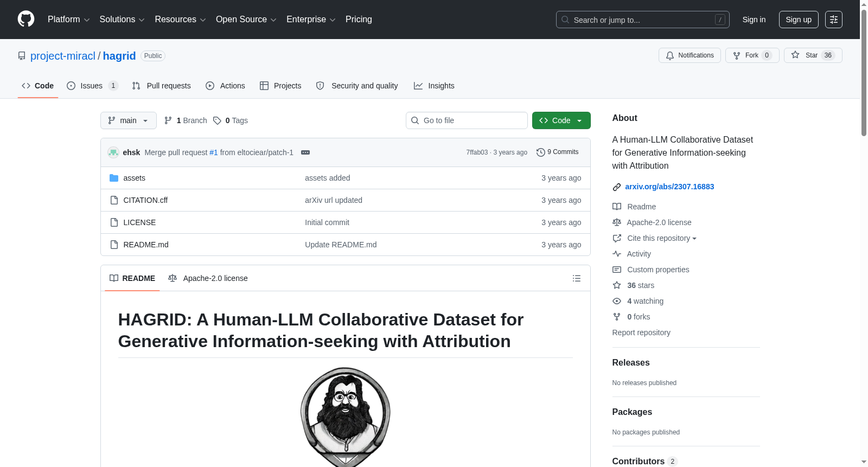Open the arxiv.org/abs/2307.16883 link
This screenshot has height=467, width=868.
669,187
